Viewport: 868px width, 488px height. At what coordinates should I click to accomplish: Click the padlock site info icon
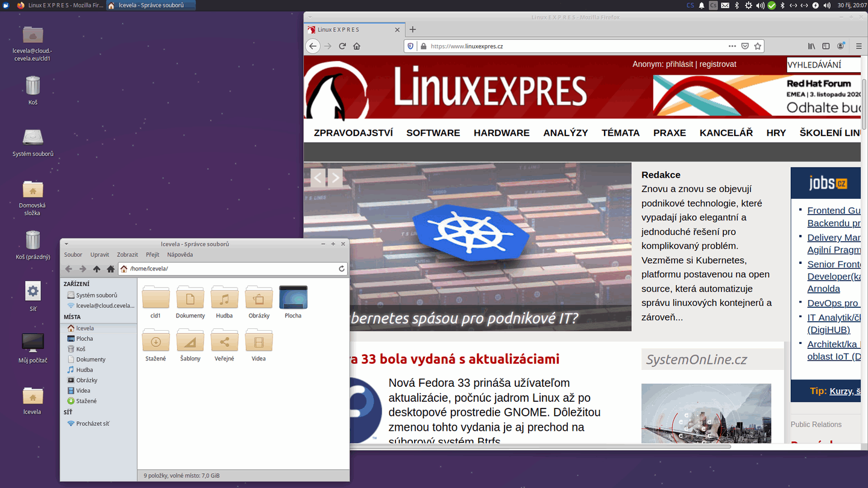(423, 46)
